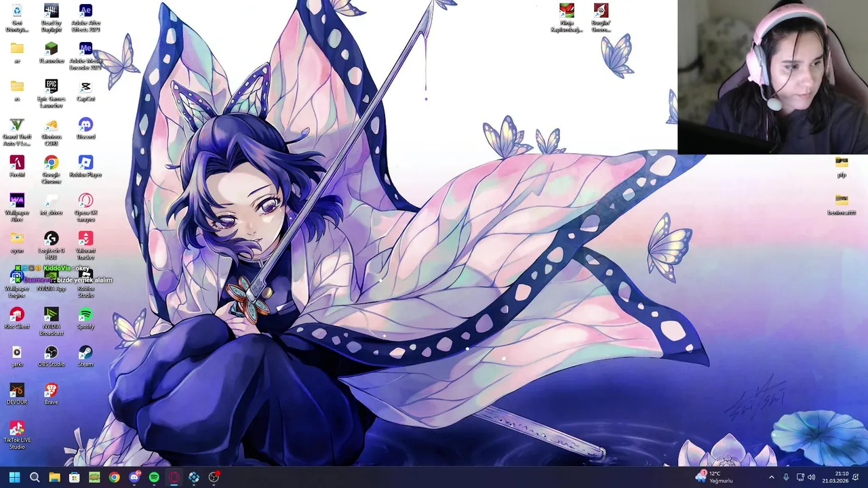Open Glorious CORE shortcut

[51, 131]
